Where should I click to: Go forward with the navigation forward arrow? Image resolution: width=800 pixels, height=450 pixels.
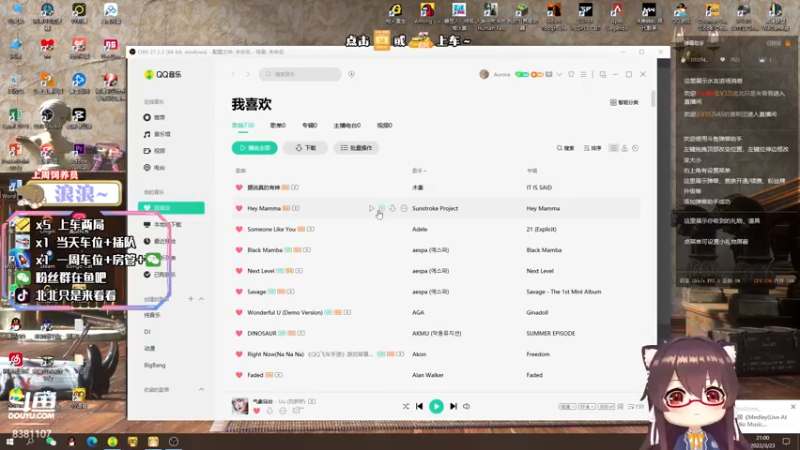[x=248, y=74]
